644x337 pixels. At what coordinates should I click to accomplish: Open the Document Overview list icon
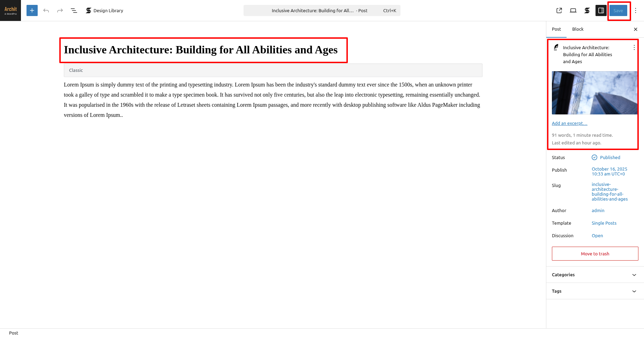[74, 10]
